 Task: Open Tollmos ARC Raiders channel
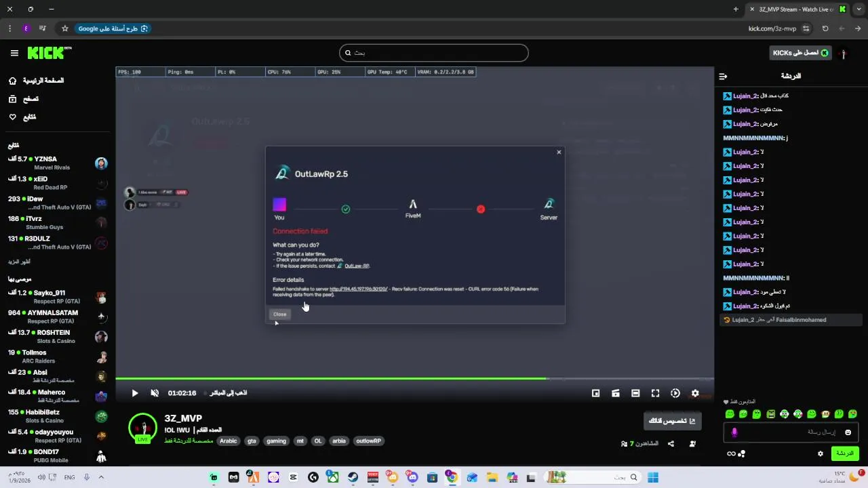tap(58, 357)
